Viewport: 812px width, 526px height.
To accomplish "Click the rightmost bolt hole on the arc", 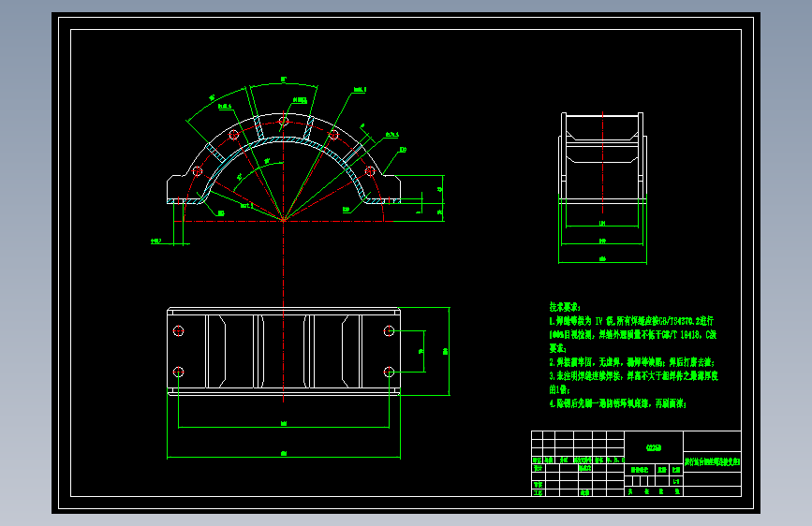I will click(370, 171).
